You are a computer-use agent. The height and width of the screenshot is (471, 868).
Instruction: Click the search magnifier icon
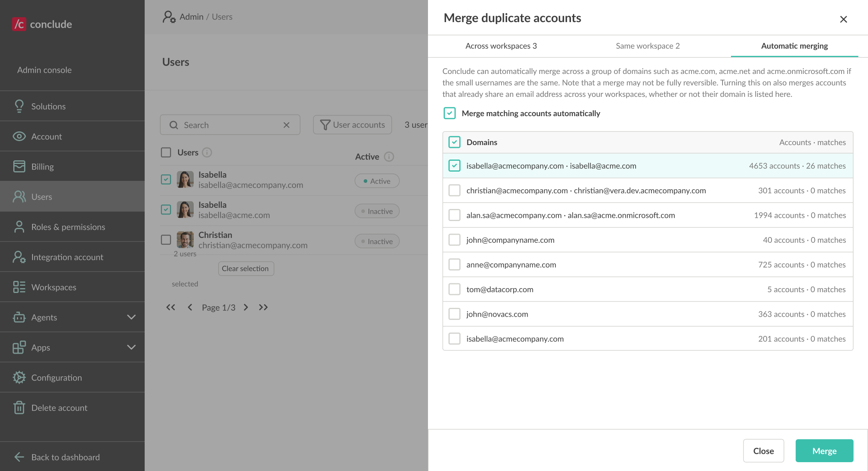[x=174, y=125]
